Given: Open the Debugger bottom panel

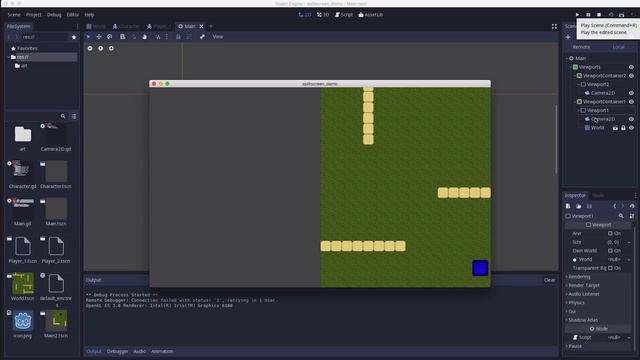Looking at the screenshot, I should (117, 351).
